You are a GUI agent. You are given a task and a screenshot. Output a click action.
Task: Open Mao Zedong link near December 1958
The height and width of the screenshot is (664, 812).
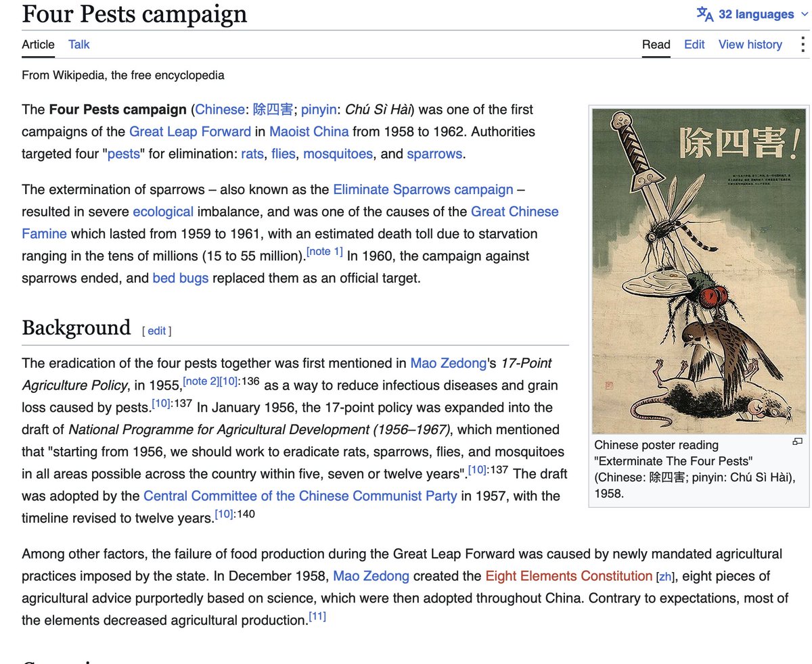371,576
